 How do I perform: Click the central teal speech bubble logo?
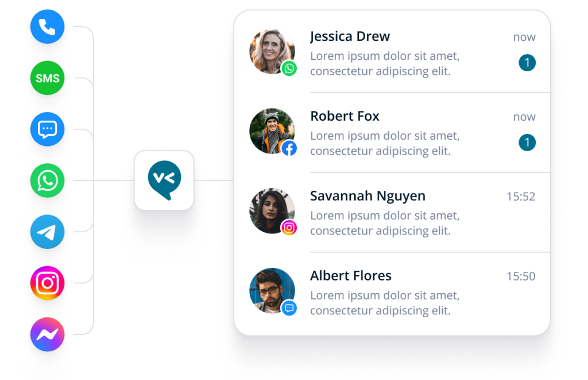164,181
